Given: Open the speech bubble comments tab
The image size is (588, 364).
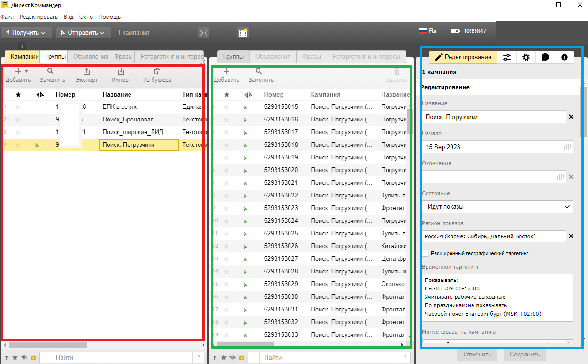Looking at the screenshot, I should 545,57.
